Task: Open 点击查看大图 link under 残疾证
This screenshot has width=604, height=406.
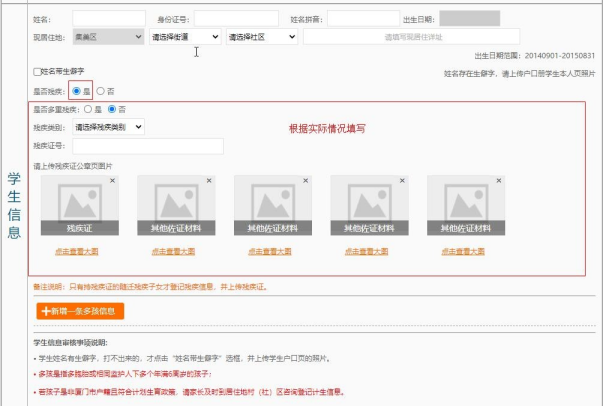Action: pos(80,252)
